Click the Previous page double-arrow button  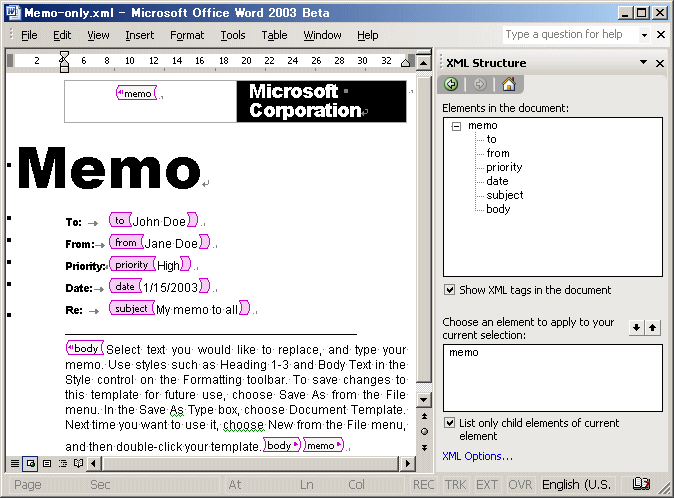tap(424, 416)
